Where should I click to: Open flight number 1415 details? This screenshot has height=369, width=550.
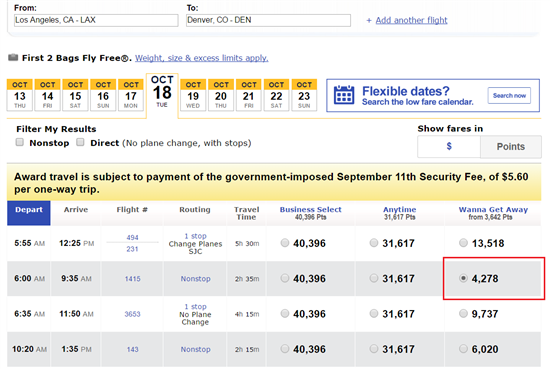click(x=133, y=279)
